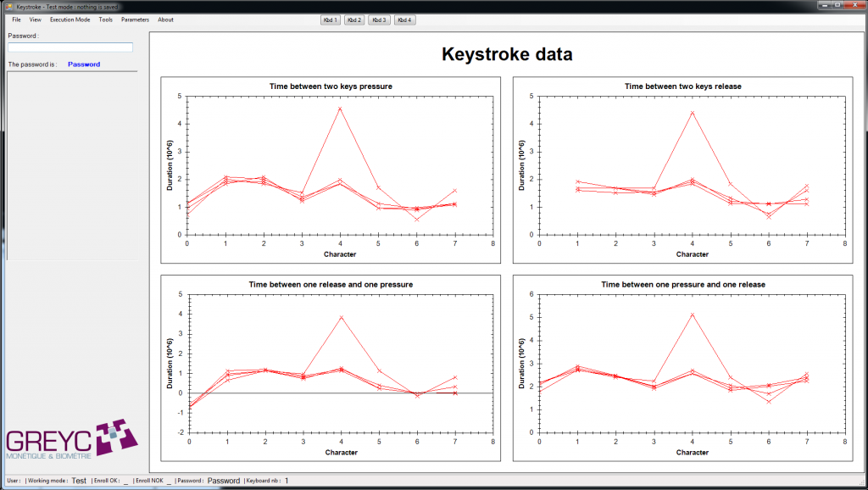Viewport: 868px width, 490px height.
Task: Click the 'Time between one release and one pressure' chart
Action: pos(331,368)
